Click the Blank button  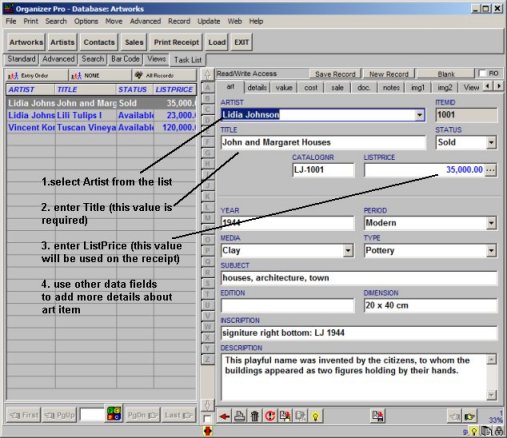tap(446, 74)
